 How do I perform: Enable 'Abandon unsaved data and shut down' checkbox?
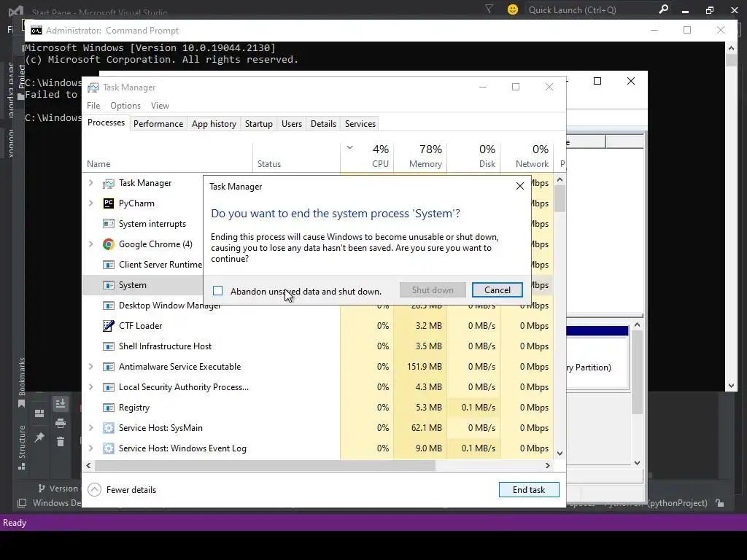[217, 290]
